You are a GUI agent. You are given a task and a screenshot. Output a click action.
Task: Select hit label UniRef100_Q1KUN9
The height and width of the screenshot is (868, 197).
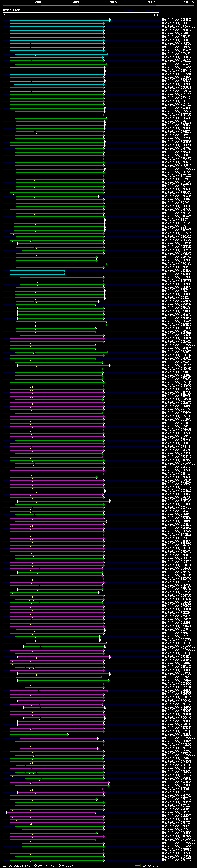[x=177, y=521]
